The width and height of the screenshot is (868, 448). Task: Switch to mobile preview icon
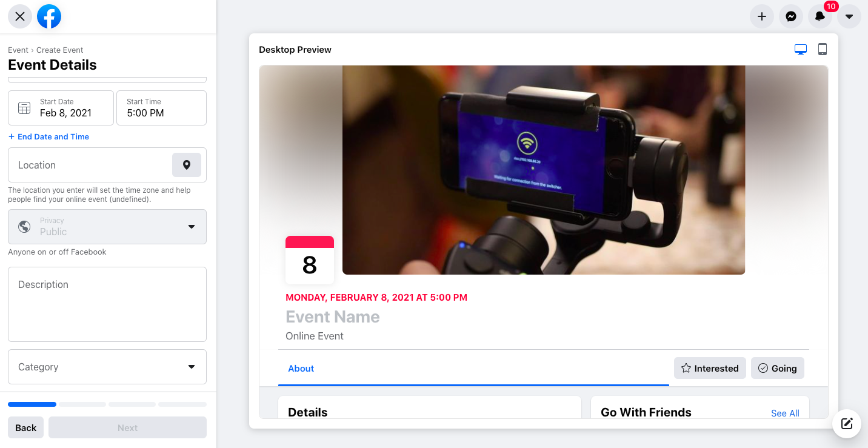pos(823,50)
